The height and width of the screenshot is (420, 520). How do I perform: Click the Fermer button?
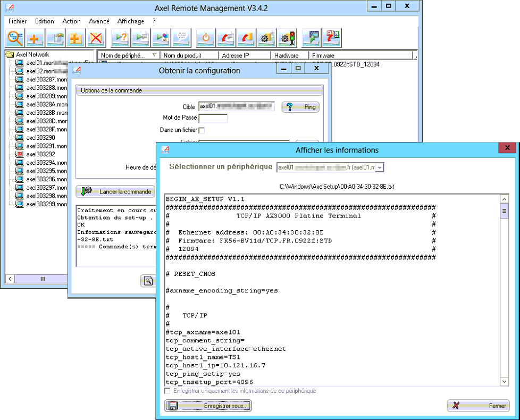478,406
